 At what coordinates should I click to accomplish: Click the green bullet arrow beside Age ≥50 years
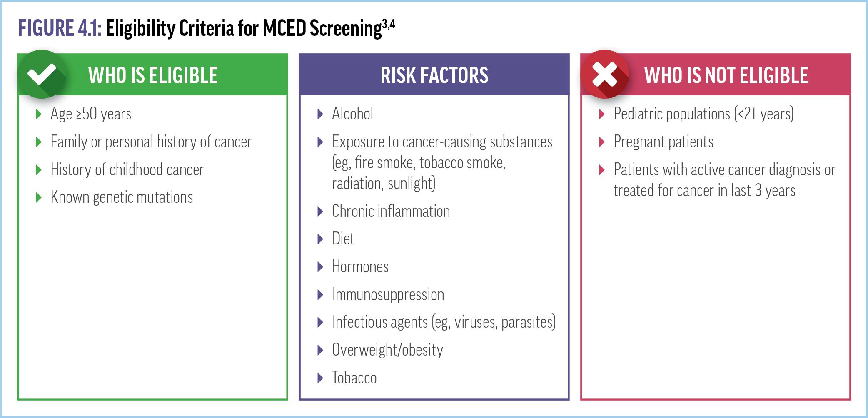39,114
